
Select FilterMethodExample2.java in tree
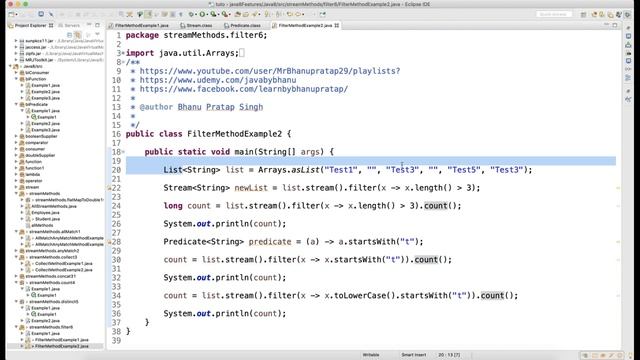57,346
